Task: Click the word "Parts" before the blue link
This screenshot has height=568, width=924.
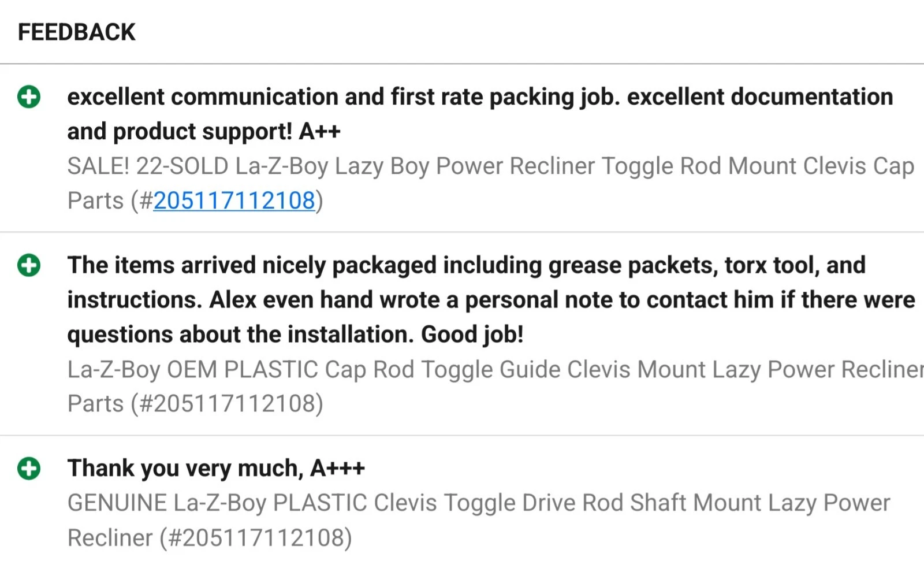Action: pyautogui.click(x=95, y=201)
